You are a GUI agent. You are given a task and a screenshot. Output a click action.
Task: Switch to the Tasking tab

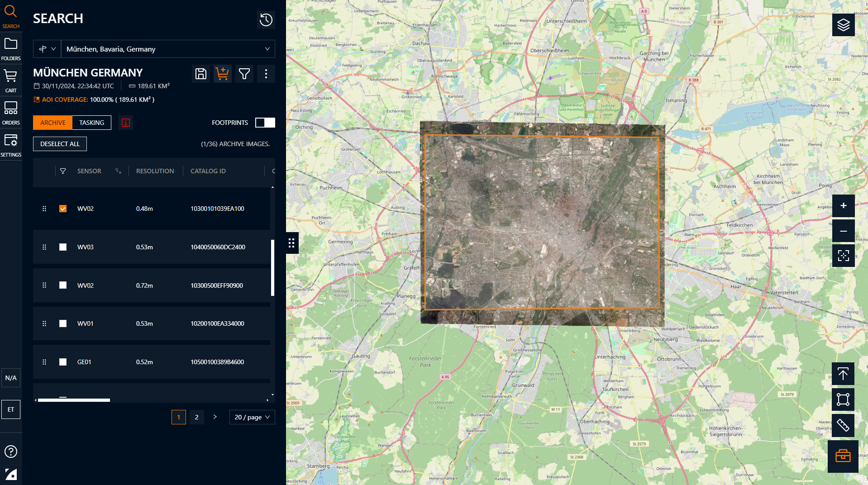coord(92,123)
